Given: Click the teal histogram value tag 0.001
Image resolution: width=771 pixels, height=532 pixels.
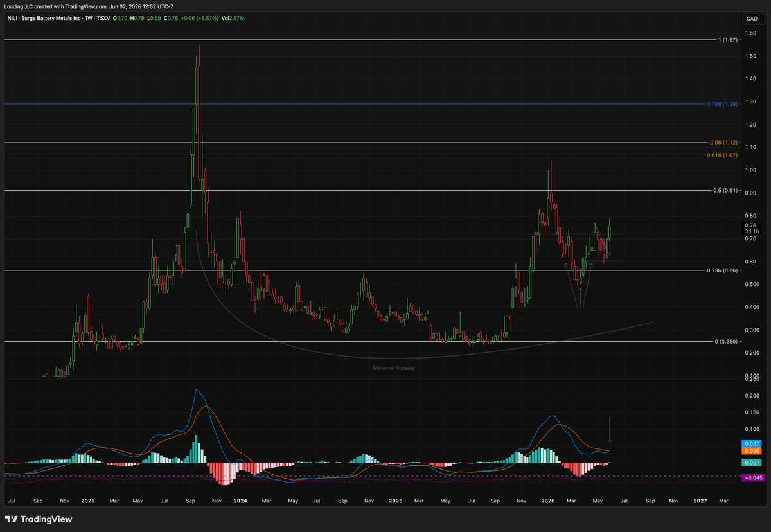Looking at the screenshot, I should coord(750,463).
